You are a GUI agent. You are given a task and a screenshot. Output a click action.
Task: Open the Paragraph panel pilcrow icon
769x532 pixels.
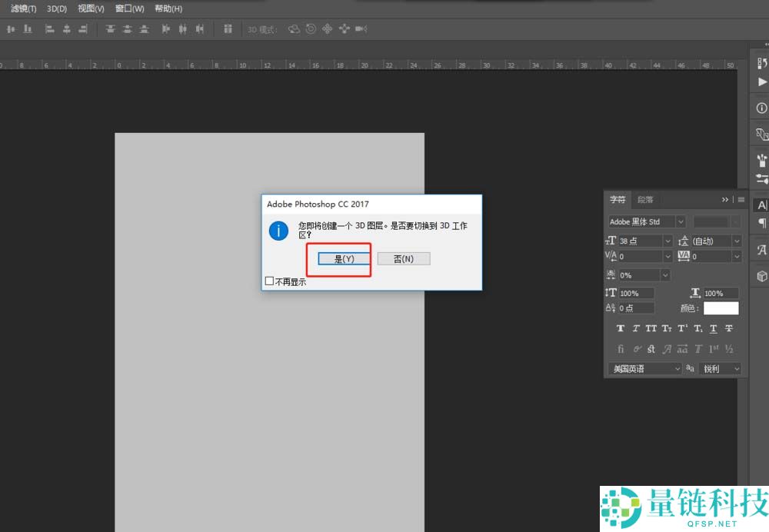[x=761, y=224]
